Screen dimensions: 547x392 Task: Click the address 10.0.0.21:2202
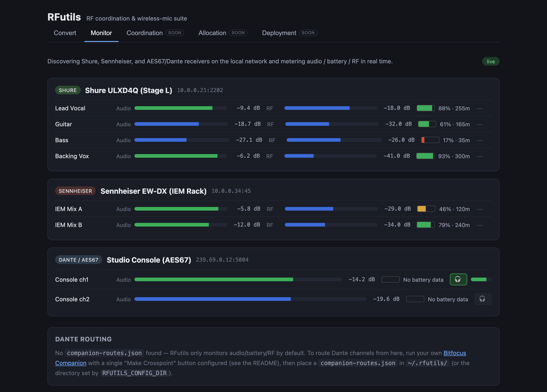[x=200, y=90]
